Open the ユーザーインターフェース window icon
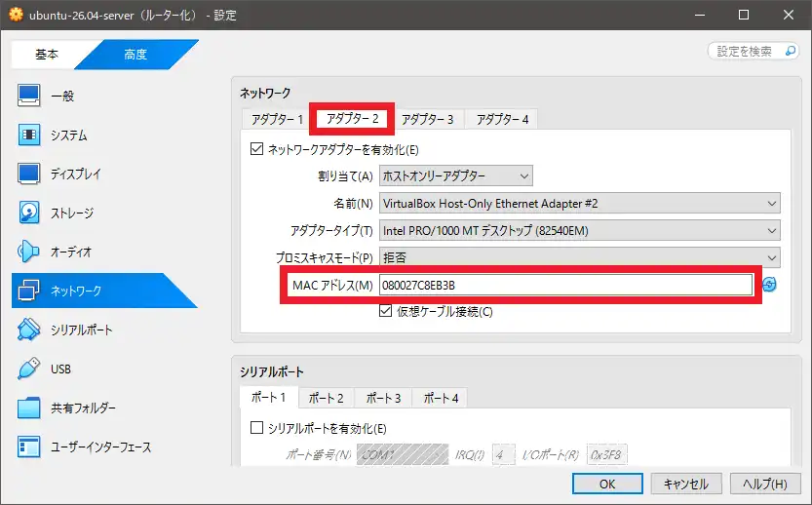 pyautogui.click(x=28, y=447)
